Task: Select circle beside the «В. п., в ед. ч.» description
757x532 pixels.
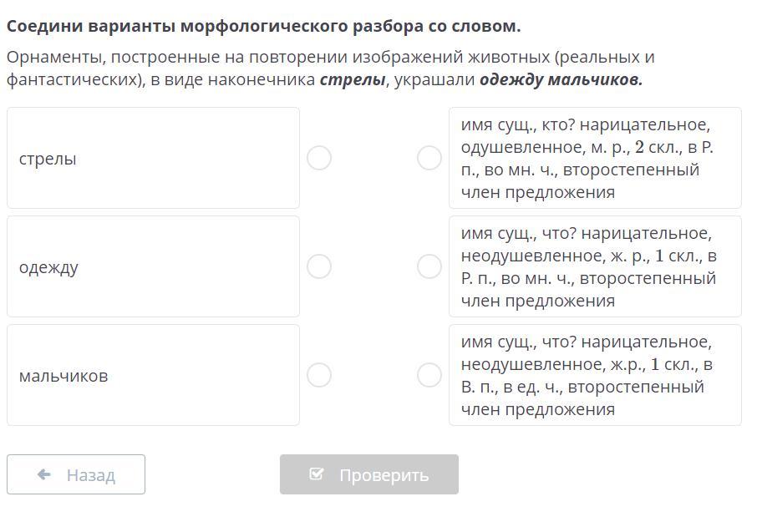Action: [x=429, y=375]
